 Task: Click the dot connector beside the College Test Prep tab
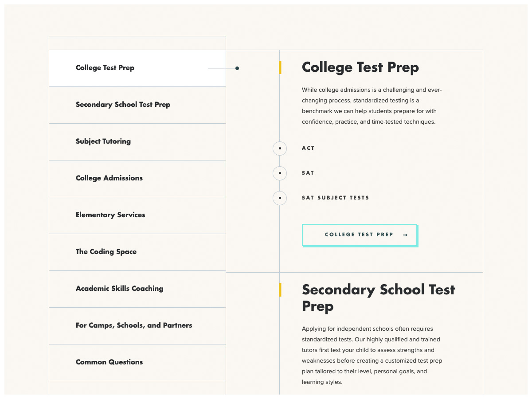point(237,68)
